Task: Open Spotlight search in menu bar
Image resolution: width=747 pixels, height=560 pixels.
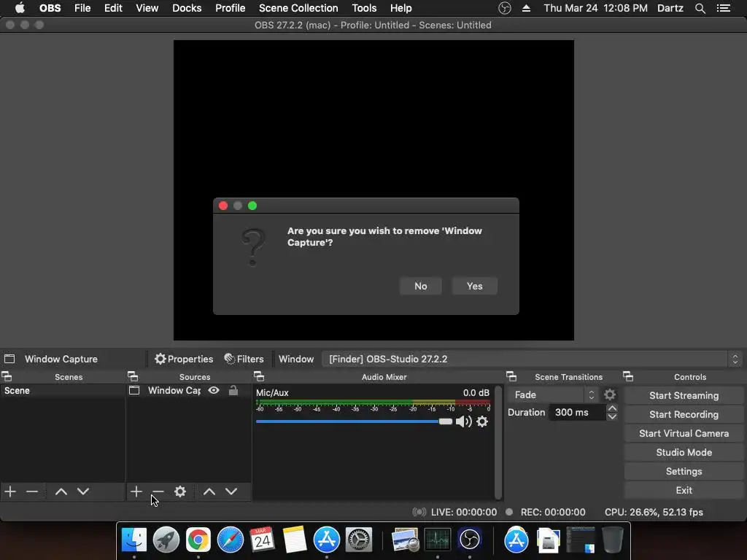Action: [x=700, y=8]
